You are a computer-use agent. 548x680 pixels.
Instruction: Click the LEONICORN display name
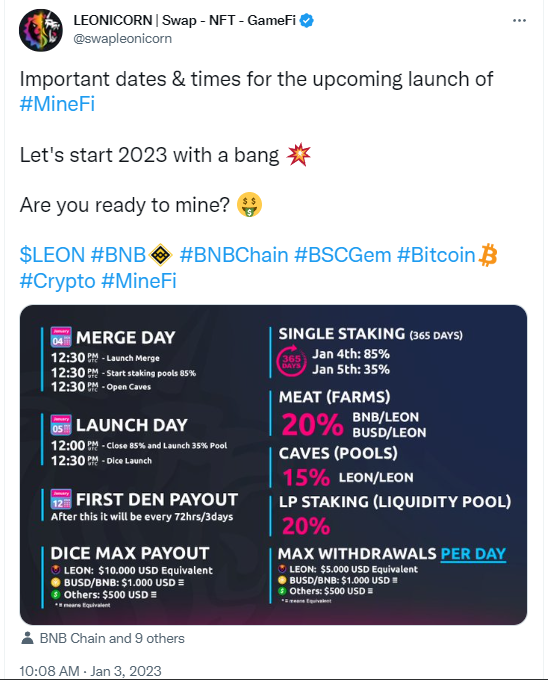coord(185,20)
